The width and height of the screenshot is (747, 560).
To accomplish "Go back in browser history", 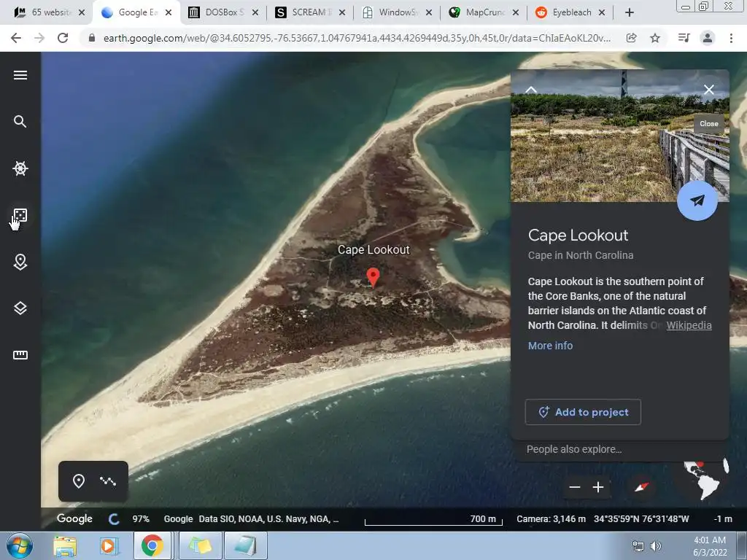I will click(16, 38).
